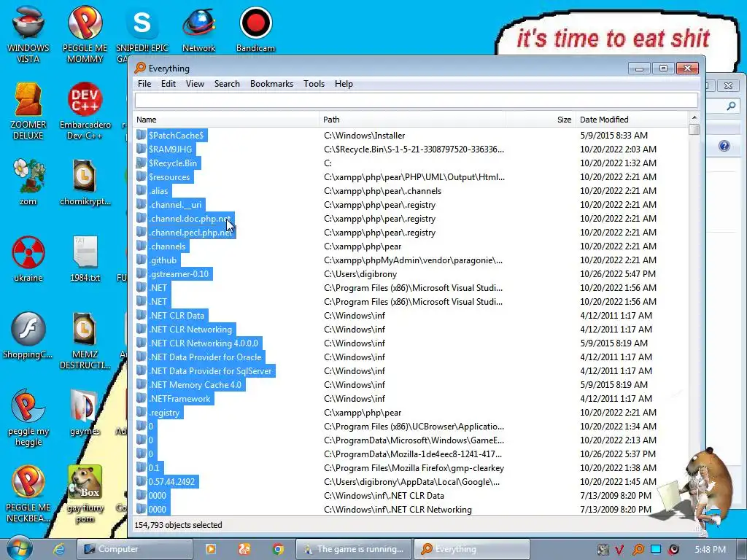Select .NET Memory Cache 4.0 row
The height and width of the screenshot is (560, 747).
411,385
